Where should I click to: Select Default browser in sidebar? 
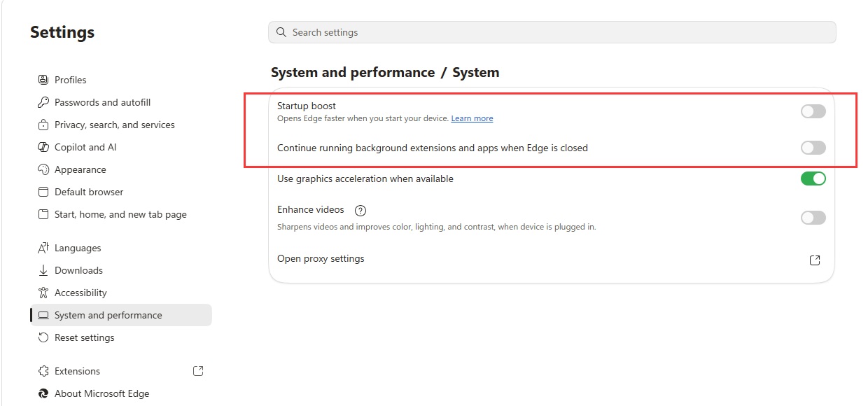point(121,192)
